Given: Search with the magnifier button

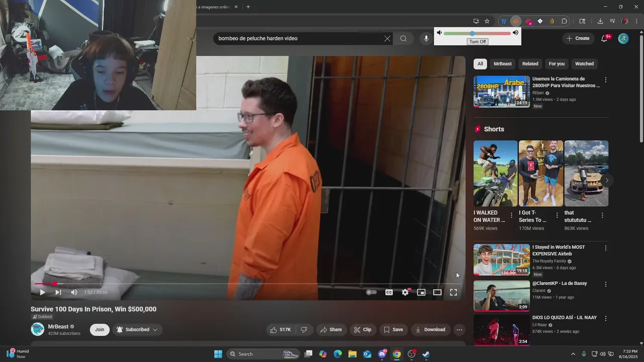Looking at the screenshot, I should pyautogui.click(x=404, y=38).
